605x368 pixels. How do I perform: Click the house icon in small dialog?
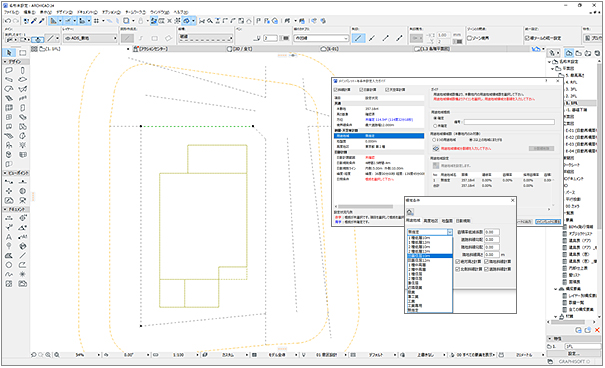pos(410,212)
